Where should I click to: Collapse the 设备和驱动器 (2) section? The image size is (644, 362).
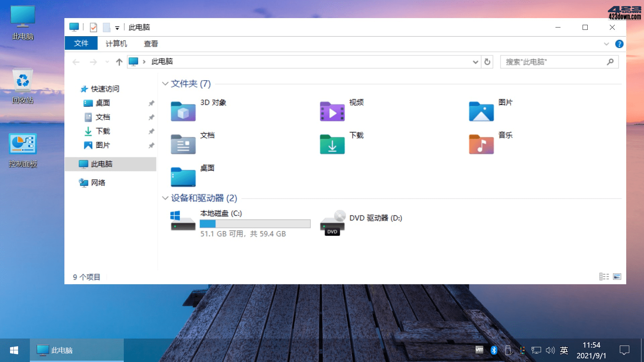(x=165, y=198)
